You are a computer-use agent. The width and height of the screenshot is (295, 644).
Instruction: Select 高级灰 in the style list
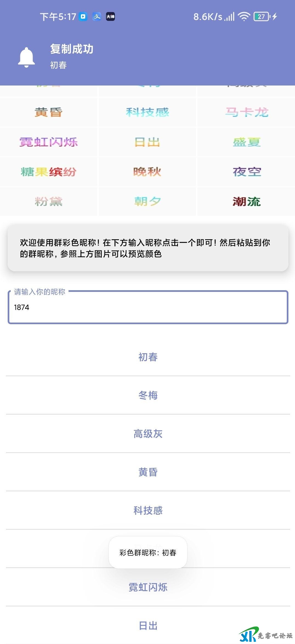point(148,434)
